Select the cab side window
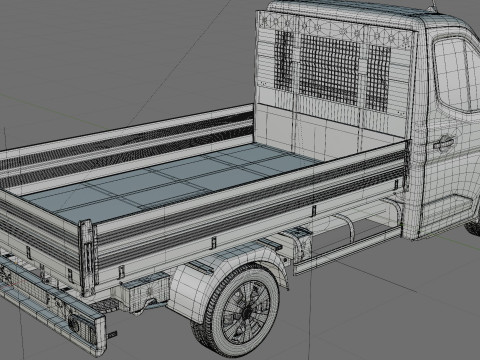This screenshot has width=480, height=360. pos(457,74)
